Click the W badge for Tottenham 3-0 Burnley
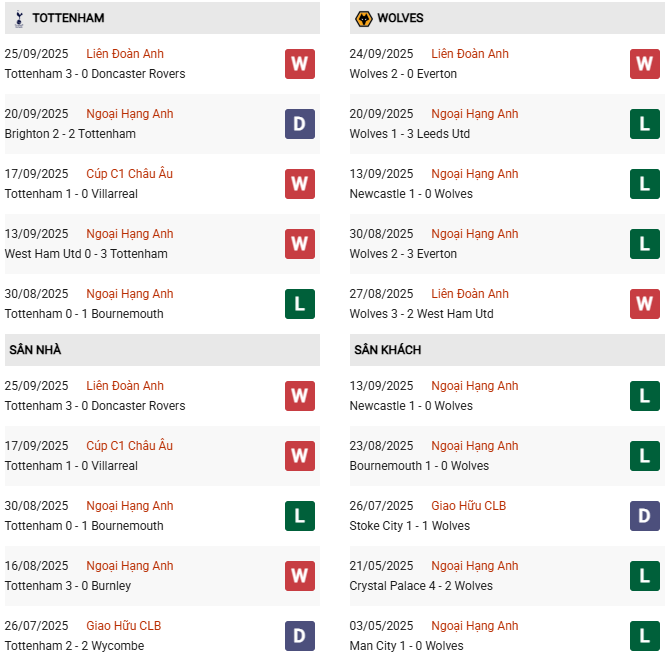666x660 pixels. tap(299, 576)
